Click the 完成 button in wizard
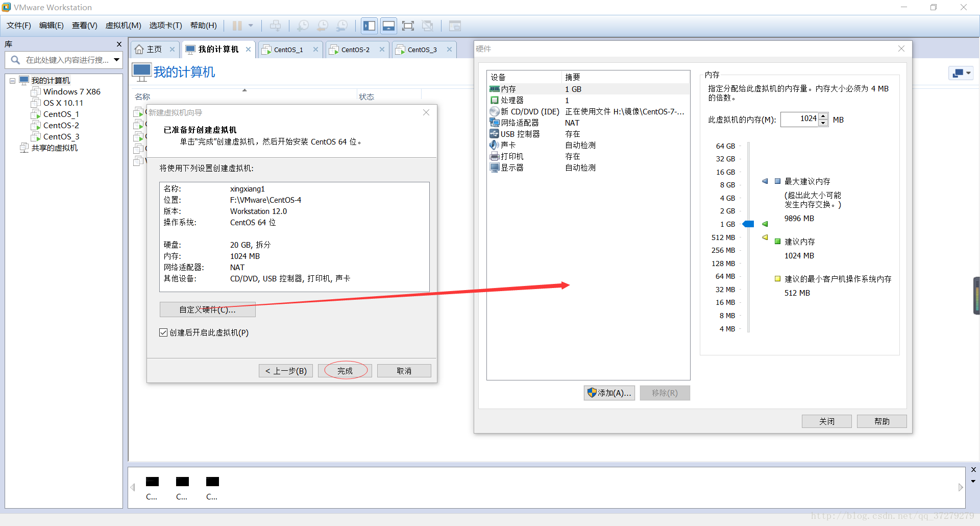 (345, 371)
